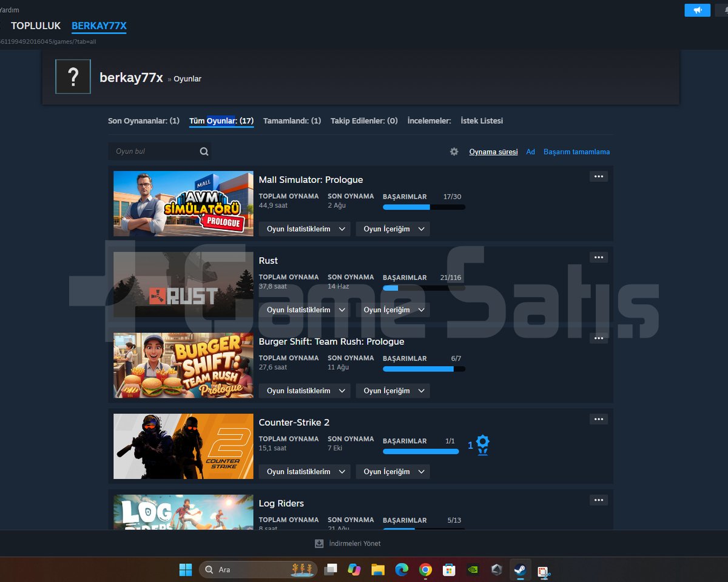Expand Oyun İstatistiklerim dropdown for Rust
Screen dimensions: 728x582
pos(305,310)
